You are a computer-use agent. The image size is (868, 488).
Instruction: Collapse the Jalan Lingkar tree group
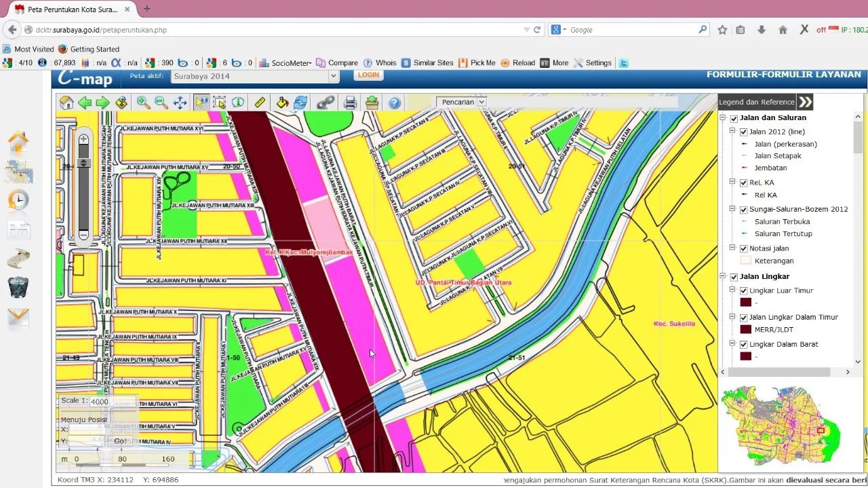724,277
